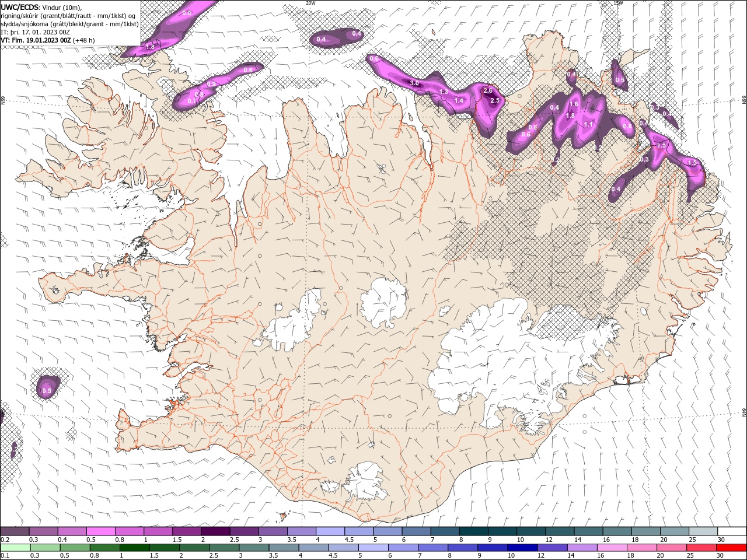The height and width of the screenshot is (560, 747).
Task: Pick the red lower legend swatch after 30
Action: (x=732, y=548)
